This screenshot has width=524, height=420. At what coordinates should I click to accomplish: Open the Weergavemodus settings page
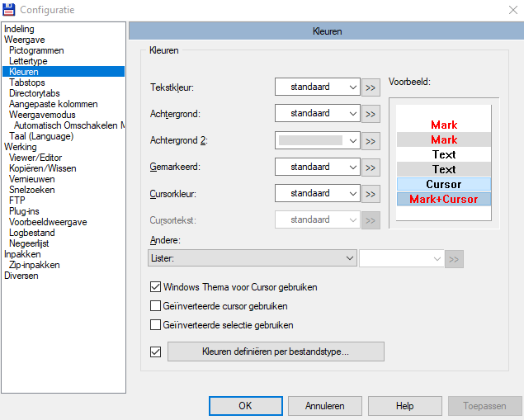click(42, 115)
